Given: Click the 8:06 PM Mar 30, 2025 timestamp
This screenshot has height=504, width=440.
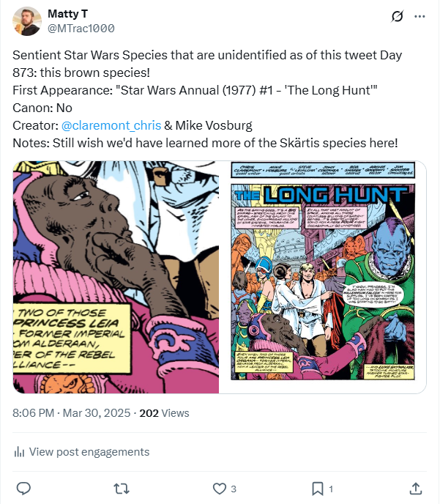Looking at the screenshot, I should [x=72, y=413].
